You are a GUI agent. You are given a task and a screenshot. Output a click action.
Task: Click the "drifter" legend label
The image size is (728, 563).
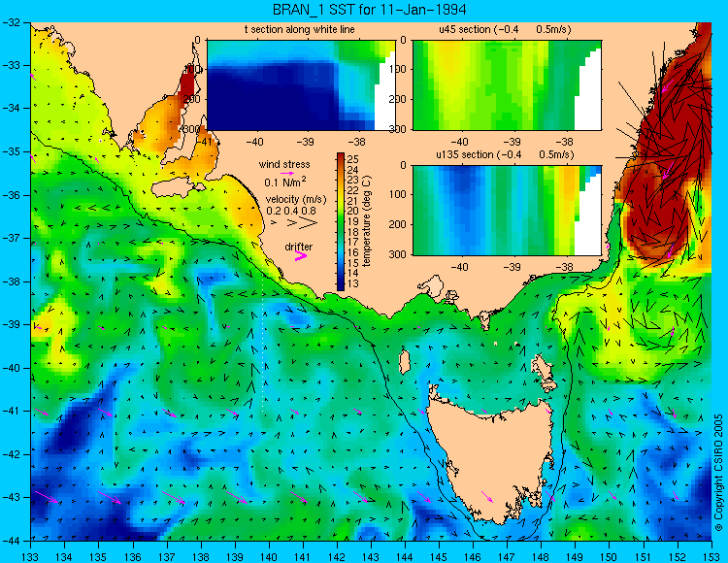299,247
